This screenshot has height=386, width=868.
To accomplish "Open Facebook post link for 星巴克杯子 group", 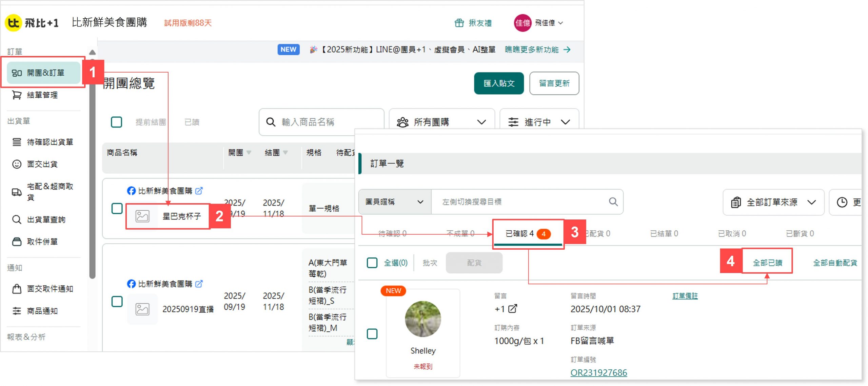I will tap(199, 191).
